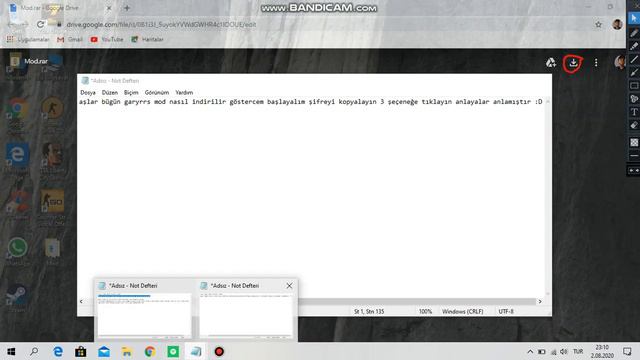
Task: Open the Gmail bookmark
Action: [x=70, y=39]
